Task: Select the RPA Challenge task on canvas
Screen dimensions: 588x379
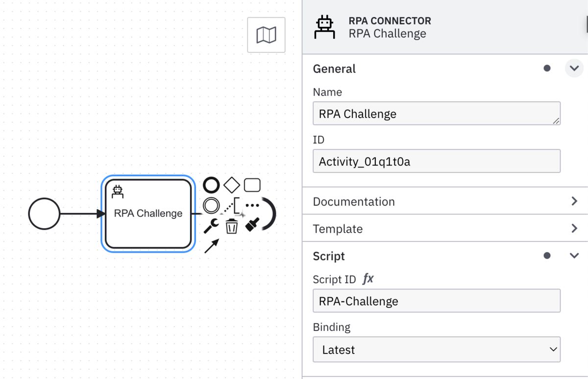Action: [148, 213]
